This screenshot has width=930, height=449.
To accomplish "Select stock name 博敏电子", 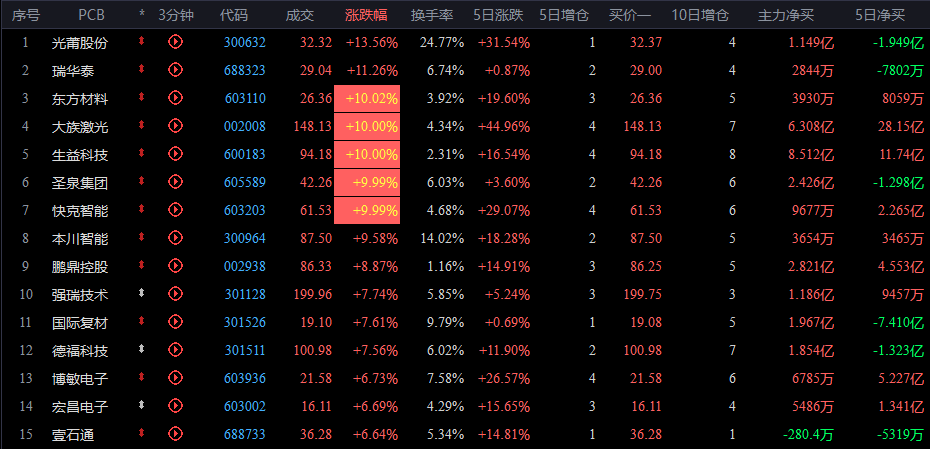I will 80,379.
